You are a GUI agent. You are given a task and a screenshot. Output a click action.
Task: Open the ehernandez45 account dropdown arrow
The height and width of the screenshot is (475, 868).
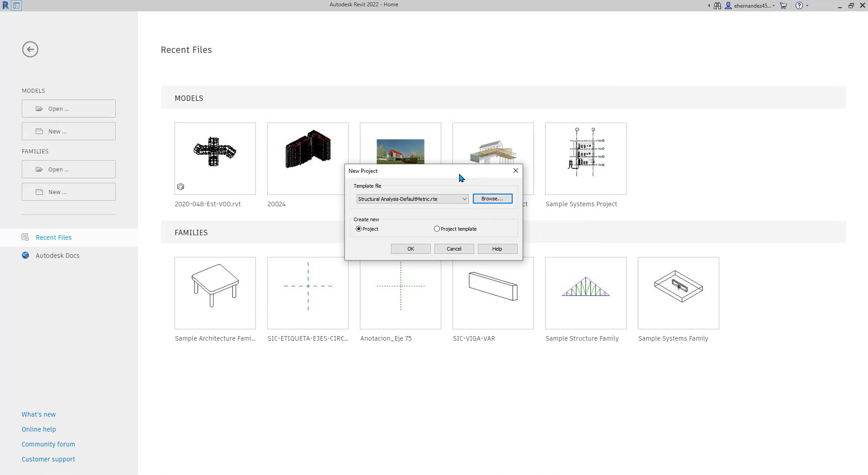tap(774, 6)
